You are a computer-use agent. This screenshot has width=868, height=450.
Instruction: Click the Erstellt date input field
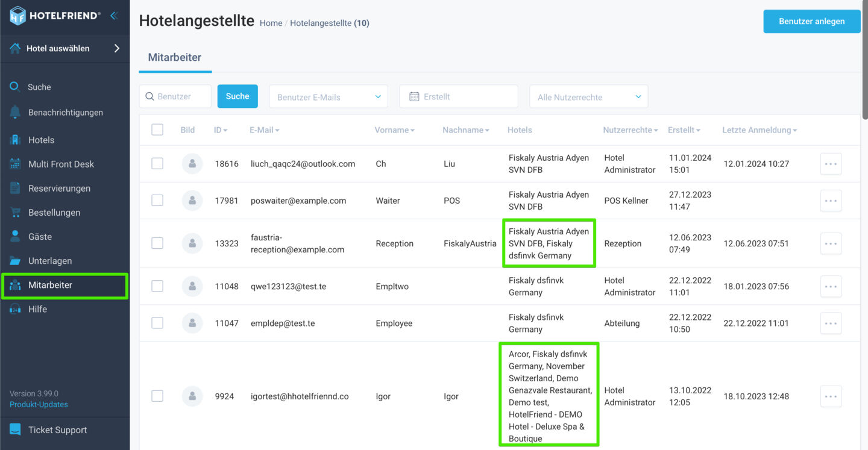coord(459,96)
